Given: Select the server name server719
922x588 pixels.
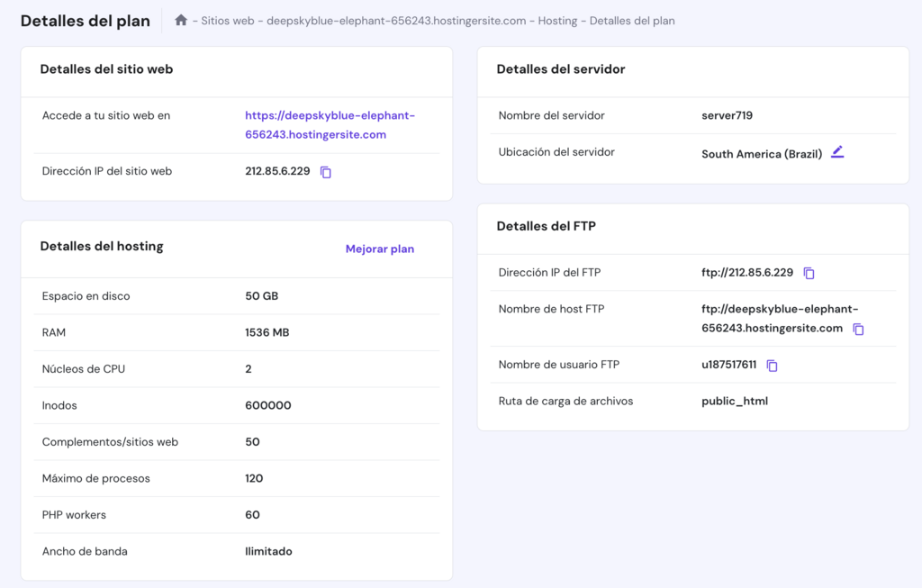Looking at the screenshot, I should click(726, 115).
